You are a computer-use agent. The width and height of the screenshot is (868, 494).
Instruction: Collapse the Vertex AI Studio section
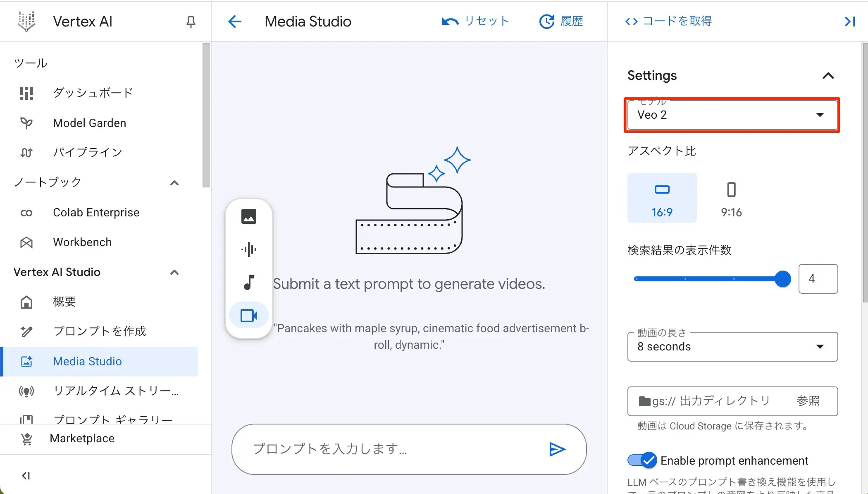[x=174, y=272]
